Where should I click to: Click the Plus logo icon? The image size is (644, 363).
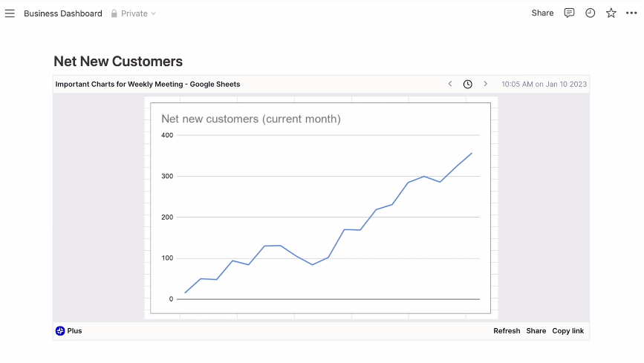coord(60,331)
